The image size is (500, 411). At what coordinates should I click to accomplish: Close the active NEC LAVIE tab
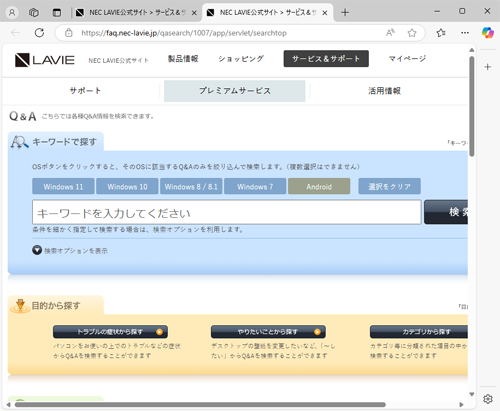pyautogui.click(x=325, y=13)
